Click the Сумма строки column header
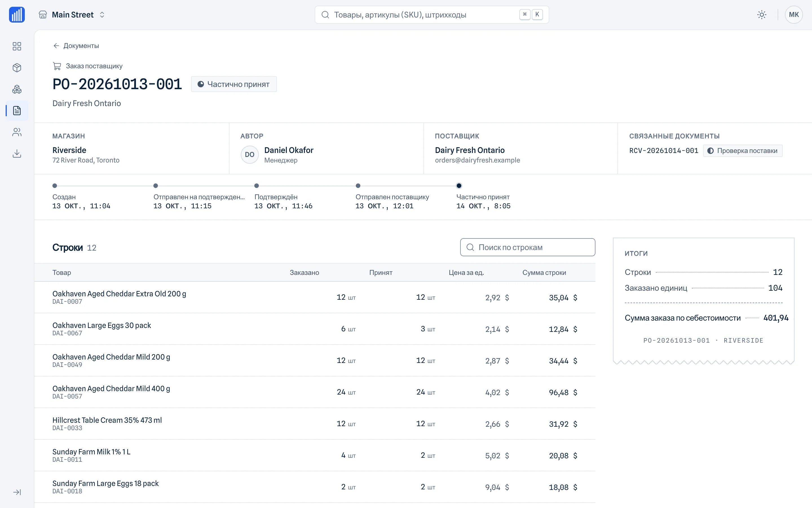Image resolution: width=812 pixels, height=508 pixels. pyautogui.click(x=544, y=272)
